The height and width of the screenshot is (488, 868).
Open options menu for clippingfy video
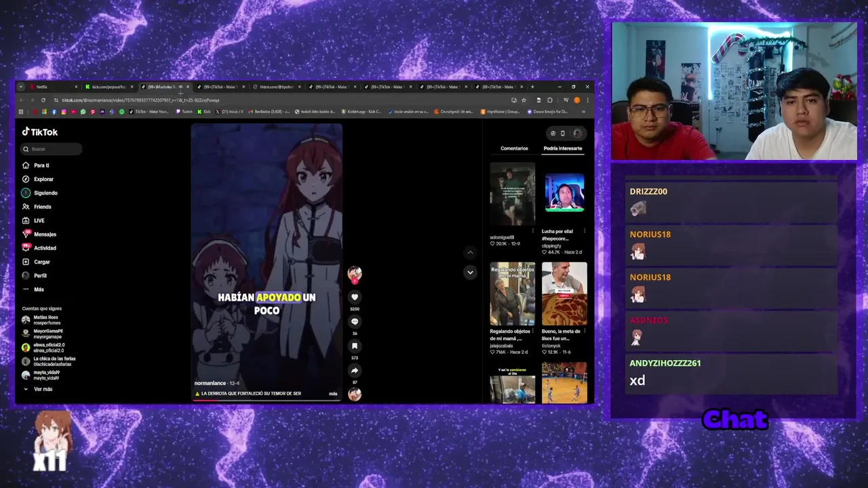(x=585, y=231)
